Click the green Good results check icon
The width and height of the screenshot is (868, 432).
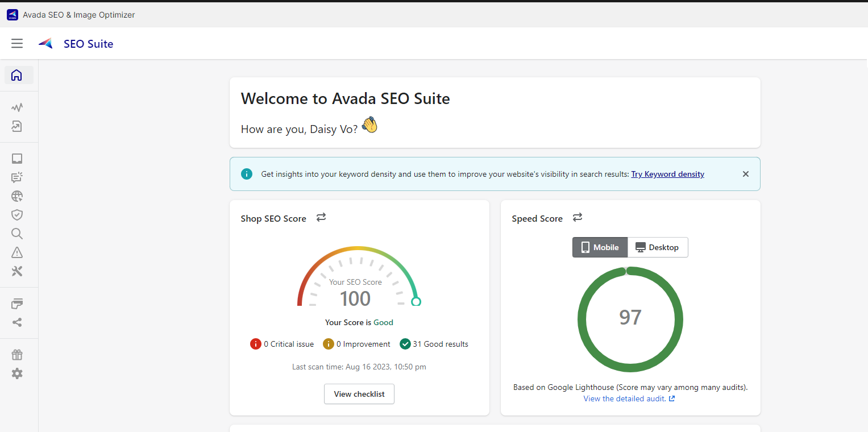[405, 344]
